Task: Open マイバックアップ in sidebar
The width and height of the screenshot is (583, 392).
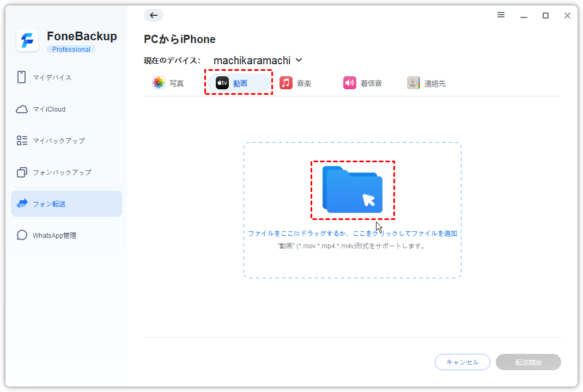Action: coord(66,140)
